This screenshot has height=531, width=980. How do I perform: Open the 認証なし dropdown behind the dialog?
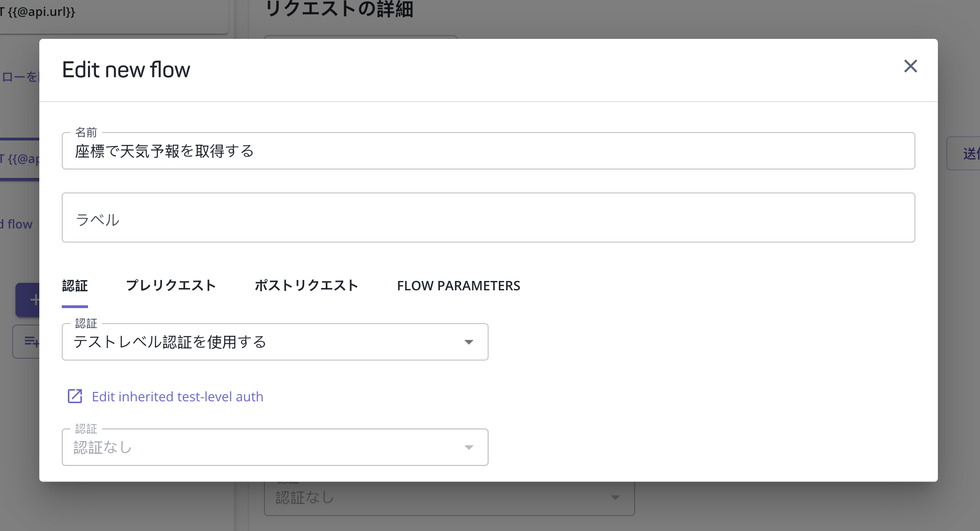449,498
